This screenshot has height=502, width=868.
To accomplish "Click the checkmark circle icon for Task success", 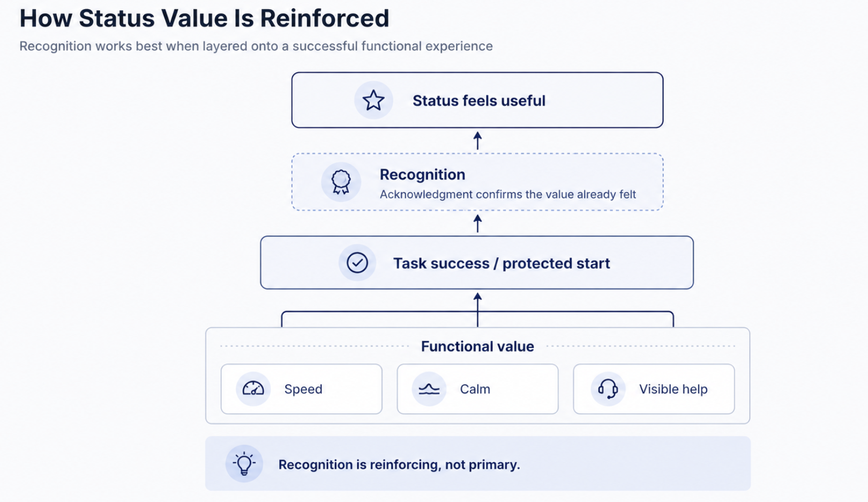I will (x=357, y=263).
